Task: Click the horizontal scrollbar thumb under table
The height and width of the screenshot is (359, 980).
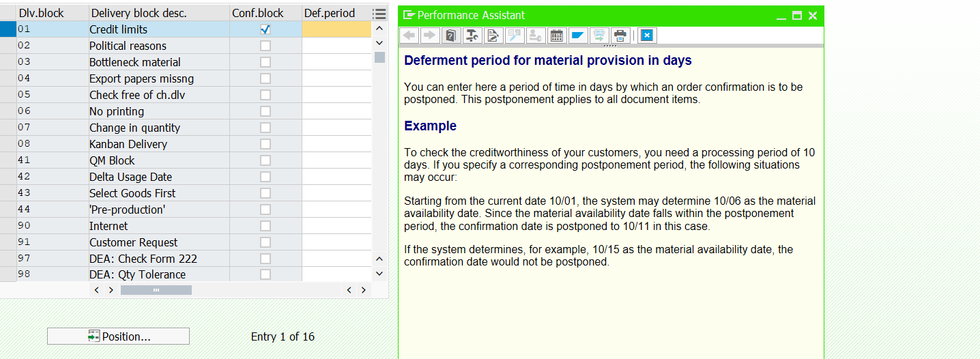Action: (x=156, y=290)
